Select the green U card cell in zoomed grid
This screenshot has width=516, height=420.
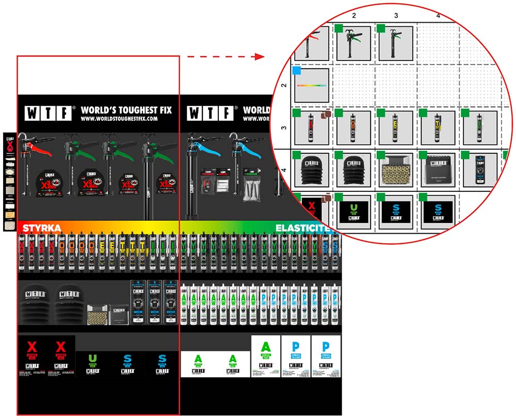tap(354, 212)
